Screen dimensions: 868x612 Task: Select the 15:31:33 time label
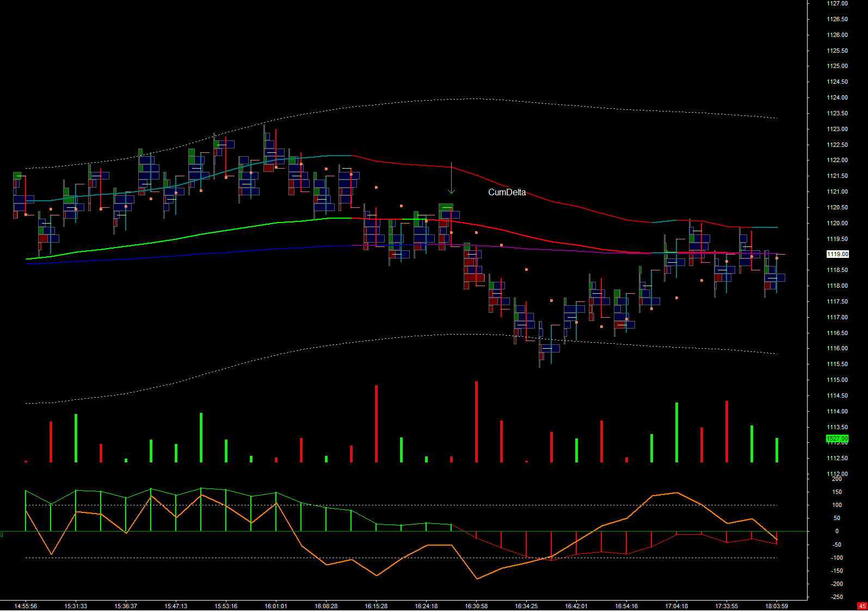pyautogui.click(x=76, y=606)
